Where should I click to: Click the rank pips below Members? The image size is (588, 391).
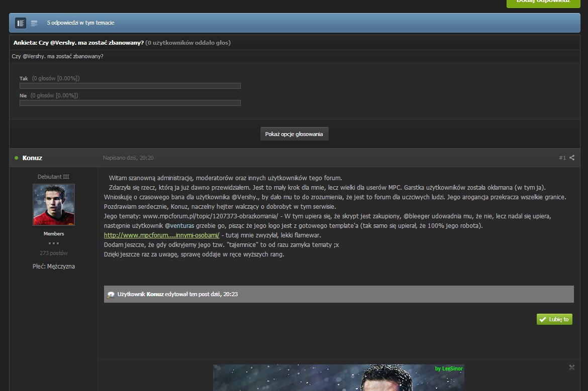click(x=54, y=243)
